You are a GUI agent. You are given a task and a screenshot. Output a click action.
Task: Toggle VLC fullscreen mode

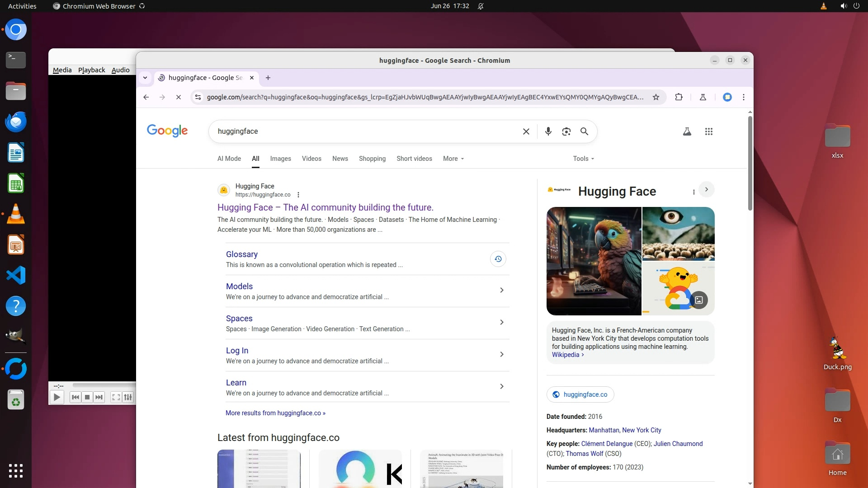coord(116,397)
